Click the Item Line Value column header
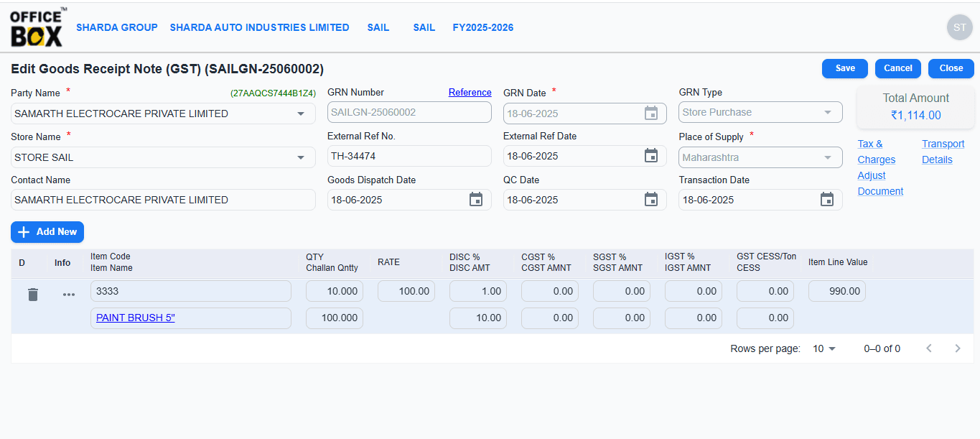This screenshot has height=439, width=980. pos(838,262)
